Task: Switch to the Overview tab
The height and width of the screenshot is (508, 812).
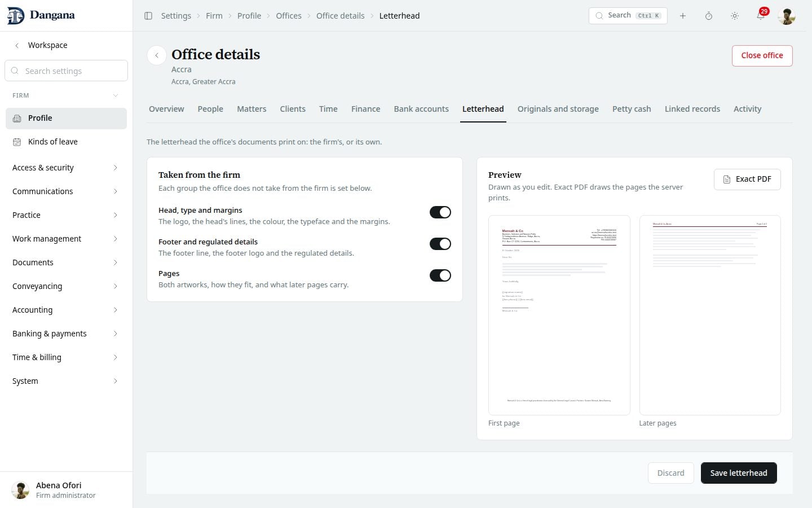Action: tap(166, 109)
